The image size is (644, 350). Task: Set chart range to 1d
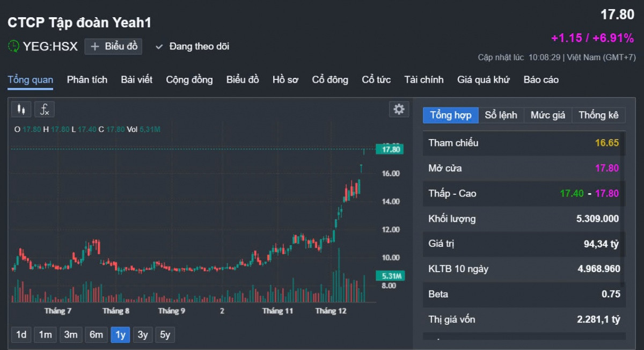(x=21, y=335)
